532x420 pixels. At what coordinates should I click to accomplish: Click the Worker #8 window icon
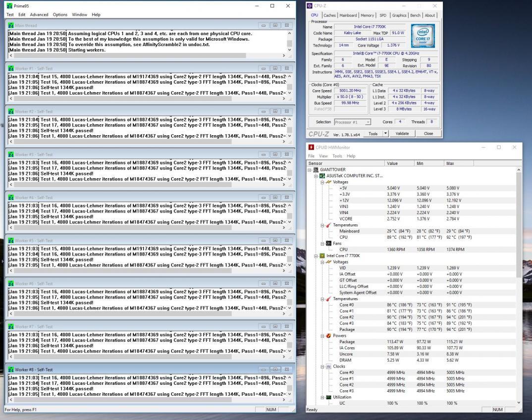pyautogui.click(x=11, y=369)
